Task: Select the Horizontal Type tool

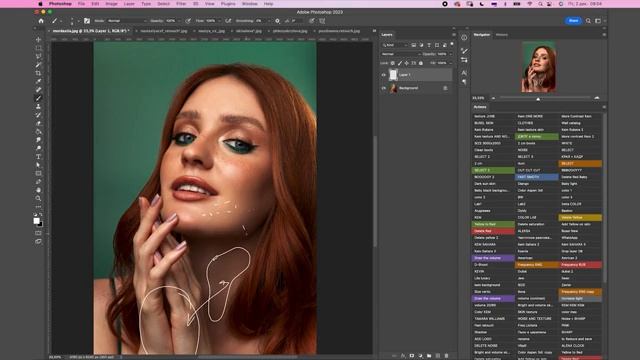Action: [x=38, y=157]
